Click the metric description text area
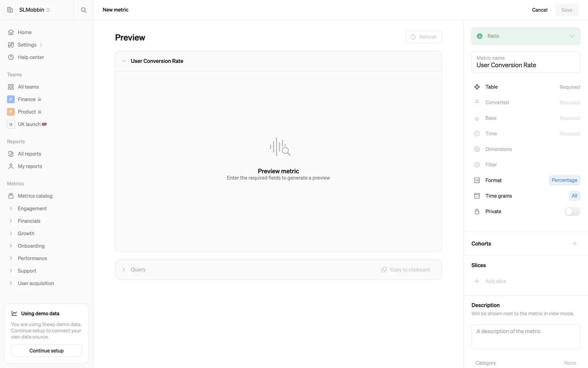588x368 pixels. (526, 336)
